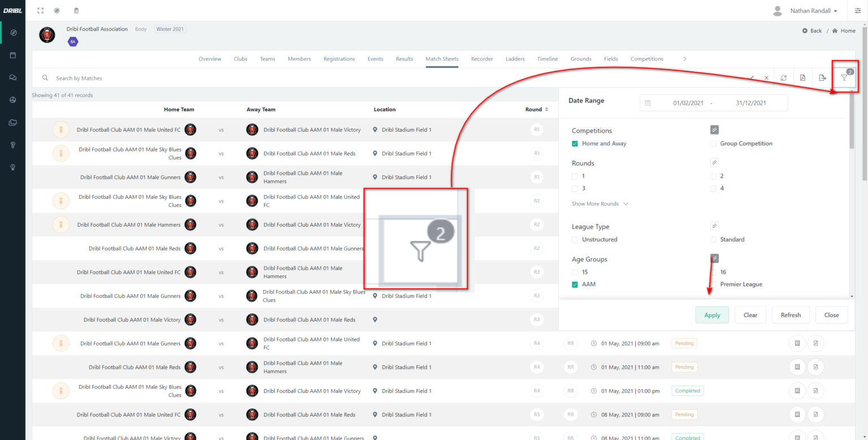
Task: Click the export file icon in toolbar
Action: (x=822, y=78)
